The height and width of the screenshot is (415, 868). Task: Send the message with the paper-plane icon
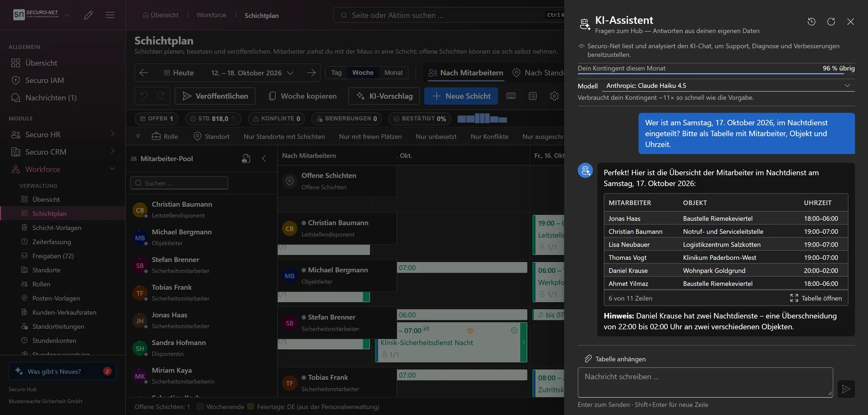pyautogui.click(x=846, y=389)
